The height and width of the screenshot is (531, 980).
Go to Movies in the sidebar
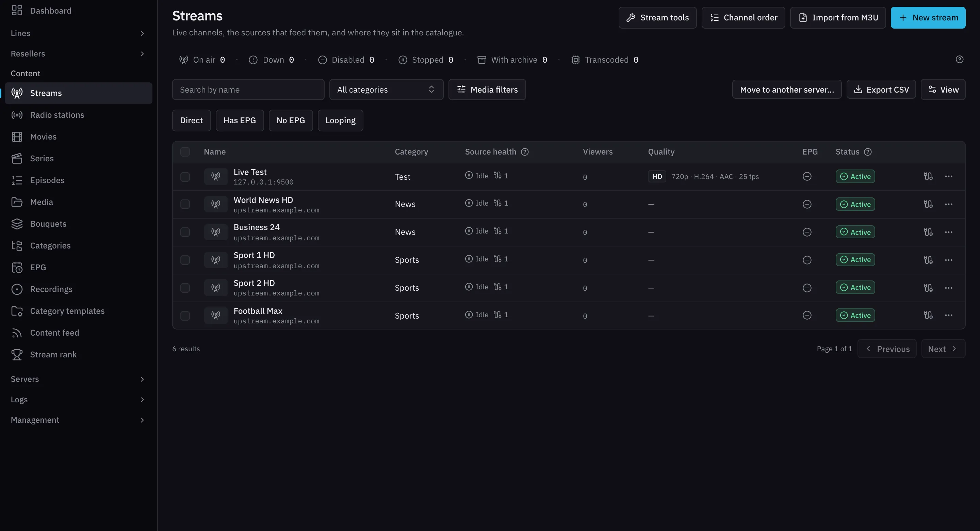pyautogui.click(x=78, y=136)
